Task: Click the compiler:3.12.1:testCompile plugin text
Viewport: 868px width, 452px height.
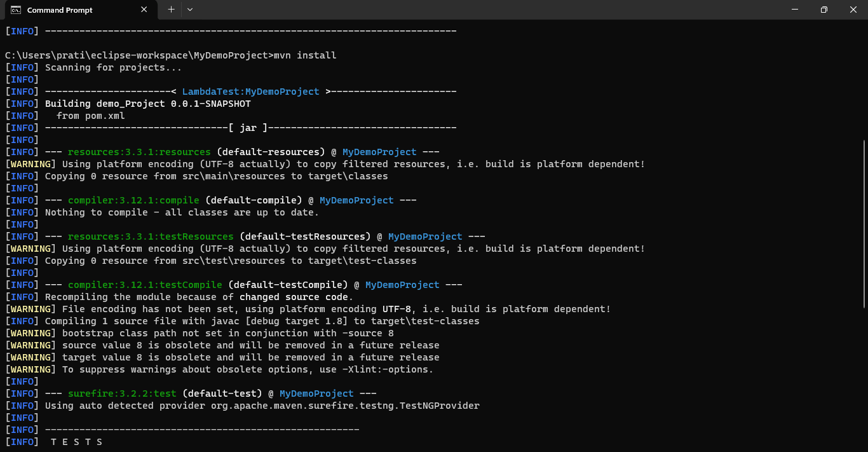Action: click(x=145, y=285)
